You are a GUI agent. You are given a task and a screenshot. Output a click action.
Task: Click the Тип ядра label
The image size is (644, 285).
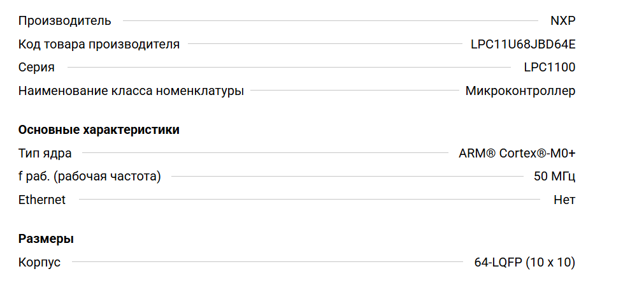(45, 154)
